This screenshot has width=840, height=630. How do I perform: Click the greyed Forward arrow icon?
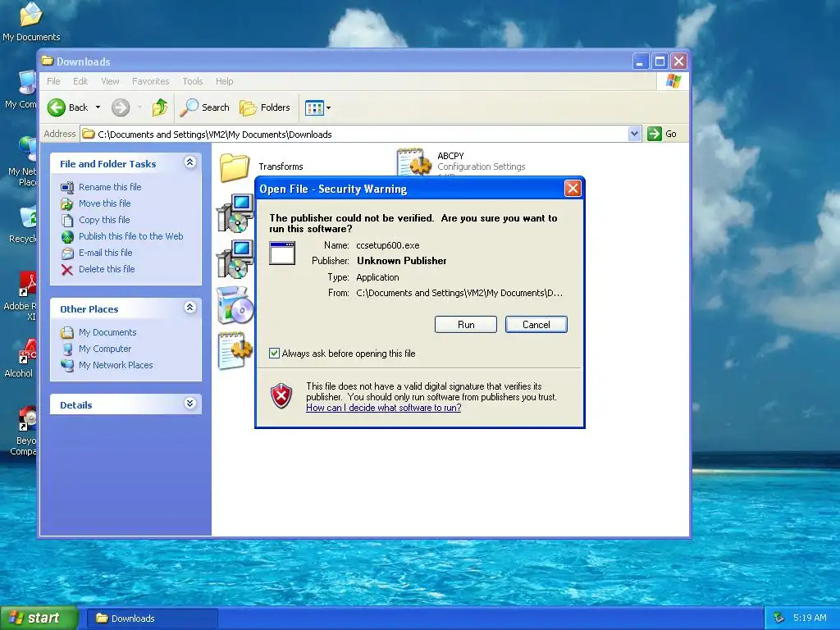(x=121, y=107)
